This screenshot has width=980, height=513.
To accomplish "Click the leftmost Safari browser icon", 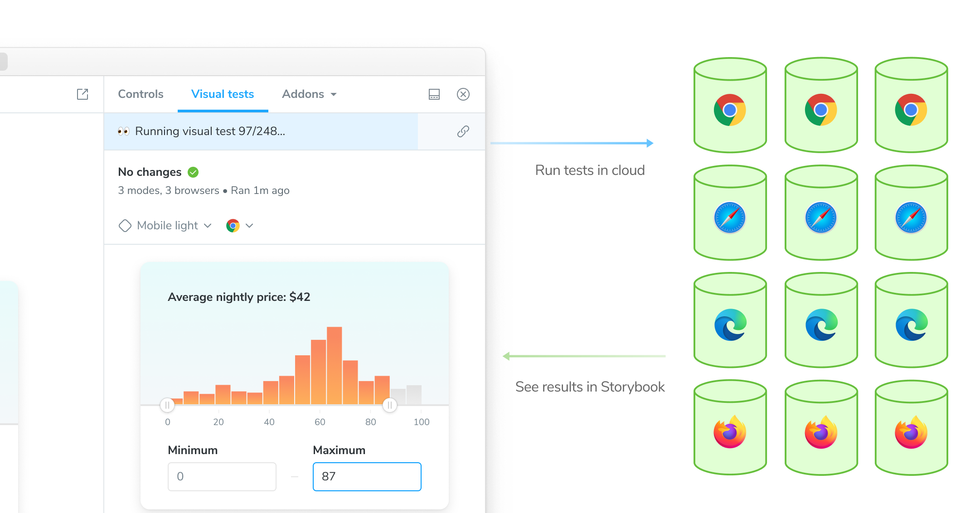I will pyautogui.click(x=729, y=218).
